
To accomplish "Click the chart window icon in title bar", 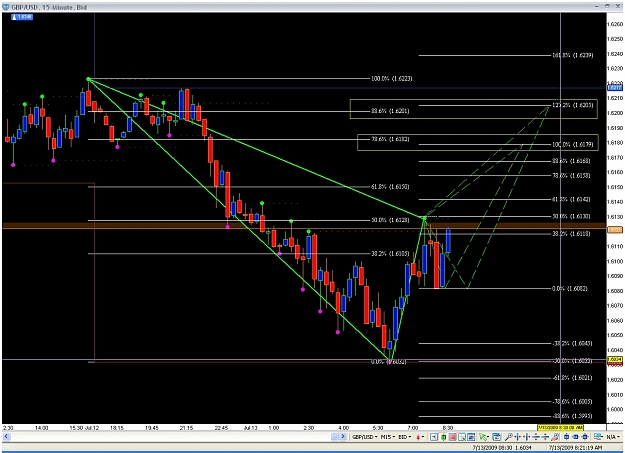I will (6, 7).
